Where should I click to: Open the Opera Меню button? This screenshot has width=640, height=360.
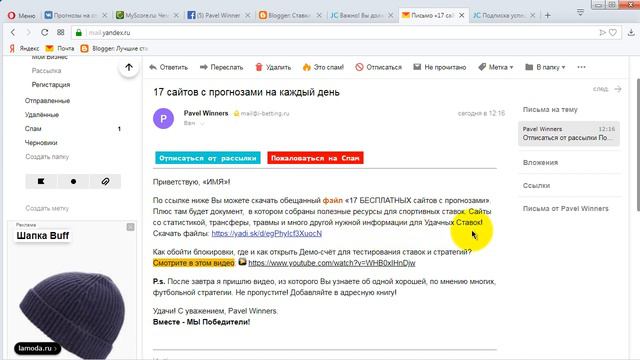click(x=22, y=15)
